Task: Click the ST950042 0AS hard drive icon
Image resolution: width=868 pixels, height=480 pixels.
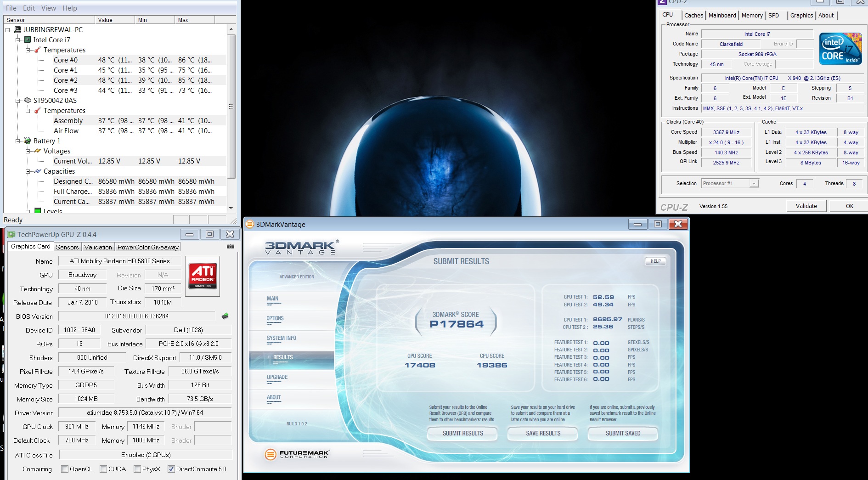Action: tap(28, 100)
